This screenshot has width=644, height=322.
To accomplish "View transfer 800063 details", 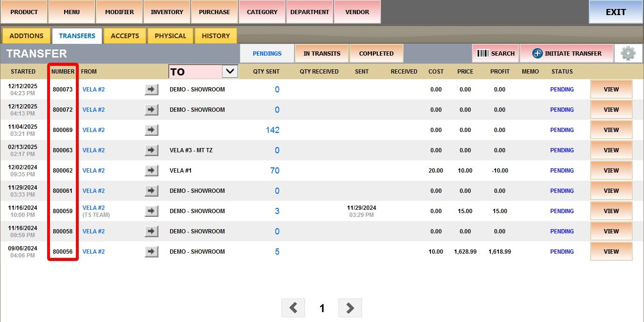I will tap(611, 150).
